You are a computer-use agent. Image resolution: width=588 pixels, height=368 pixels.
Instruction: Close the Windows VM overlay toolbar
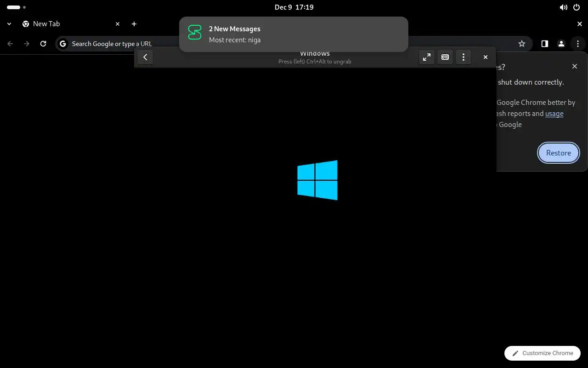click(486, 57)
